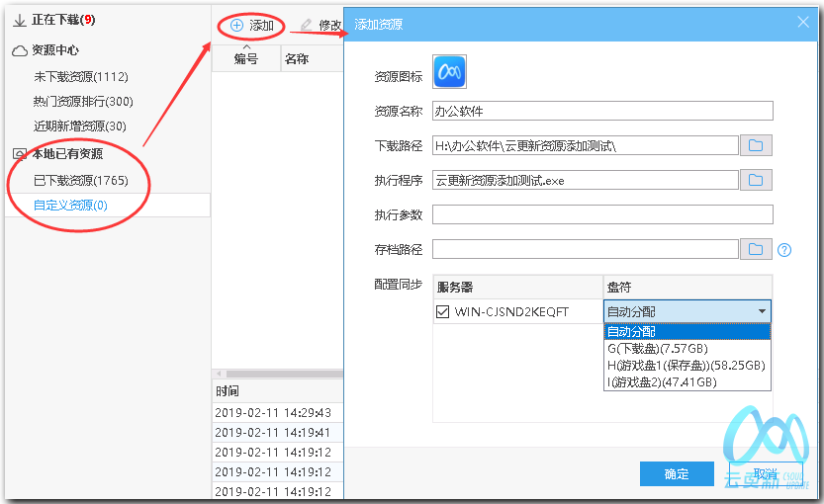The height and width of the screenshot is (504, 824).
Task: Click the downloading arrow icon
Action: pyautogui.click(x=20, y=21)
